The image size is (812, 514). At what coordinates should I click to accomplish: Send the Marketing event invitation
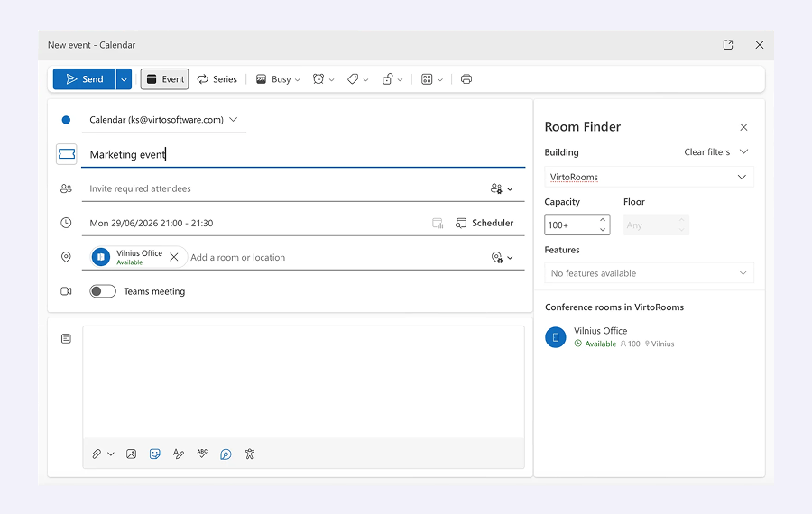tap(85, 79)
